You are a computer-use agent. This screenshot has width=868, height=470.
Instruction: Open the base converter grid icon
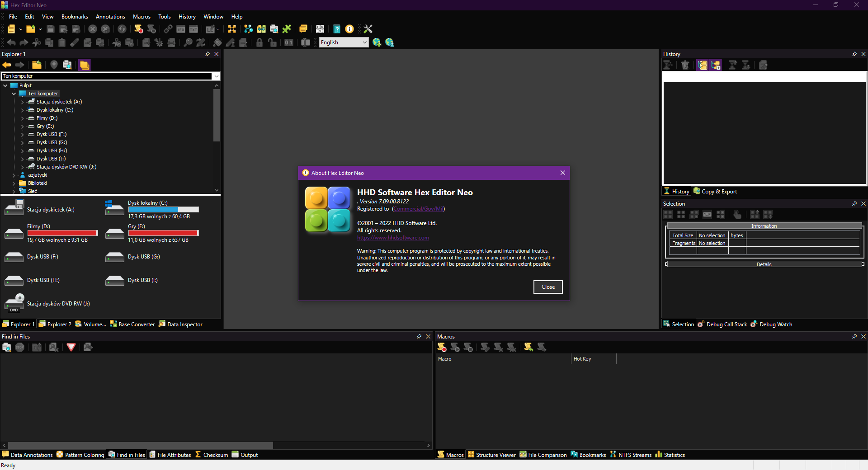(320, 29)
